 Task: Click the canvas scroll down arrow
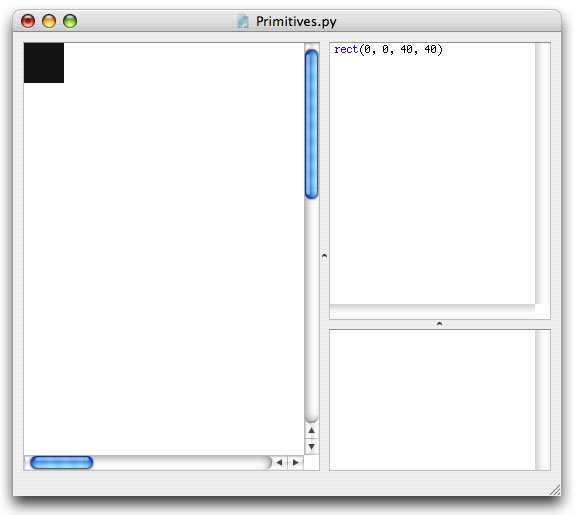pos(312,447)
